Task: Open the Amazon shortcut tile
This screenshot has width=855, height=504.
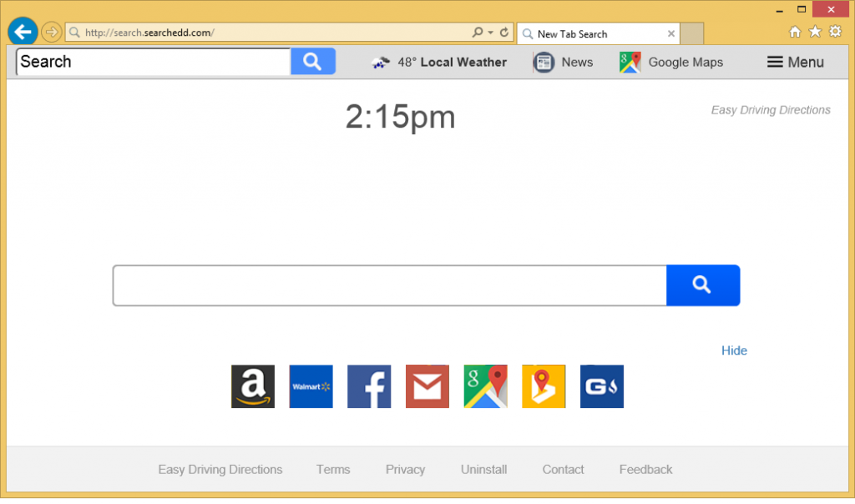Action: click(x=253, y=386)
